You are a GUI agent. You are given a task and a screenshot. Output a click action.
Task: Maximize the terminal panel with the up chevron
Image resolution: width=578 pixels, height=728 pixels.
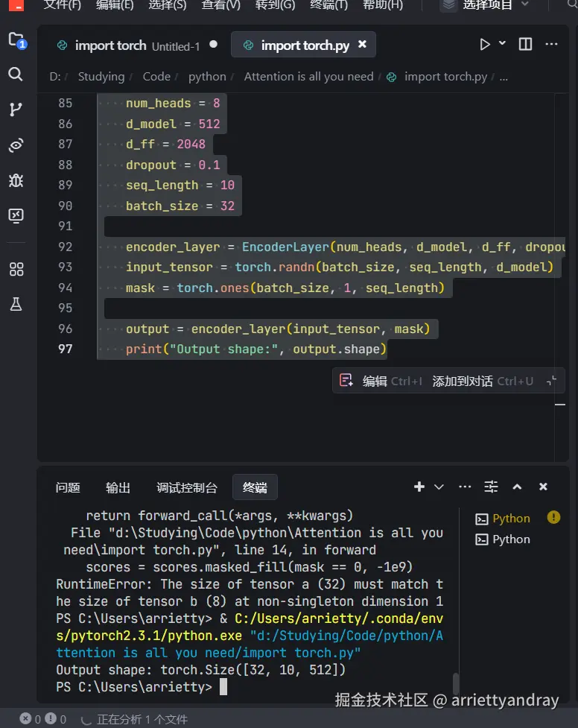[x=517, y=487]
